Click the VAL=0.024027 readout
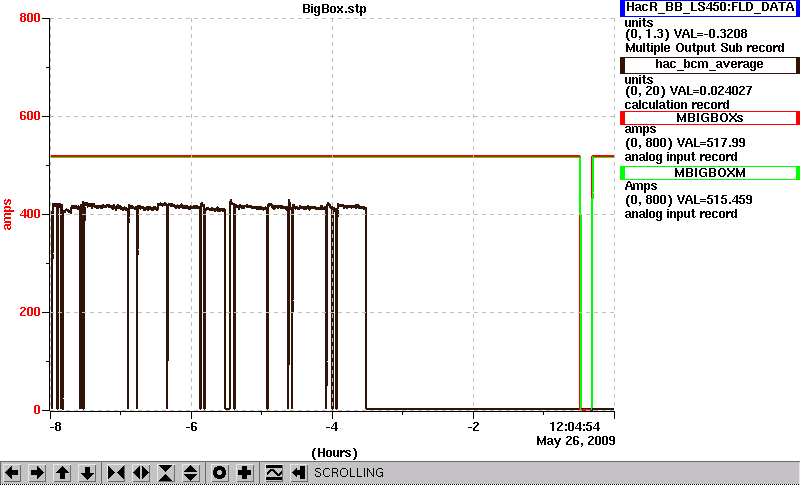The height and width of the screenshot is (485, 800). [709, 91]
